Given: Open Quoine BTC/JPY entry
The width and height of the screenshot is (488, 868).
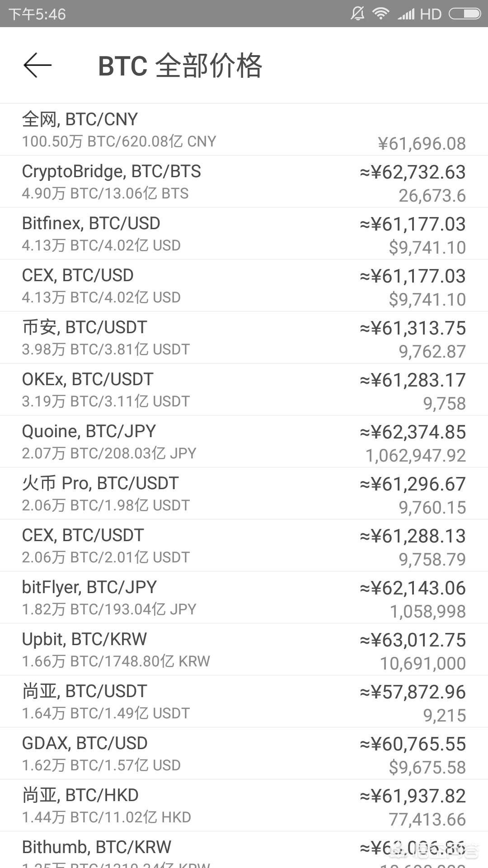Looking at the screenshot, I should (244, 442).
